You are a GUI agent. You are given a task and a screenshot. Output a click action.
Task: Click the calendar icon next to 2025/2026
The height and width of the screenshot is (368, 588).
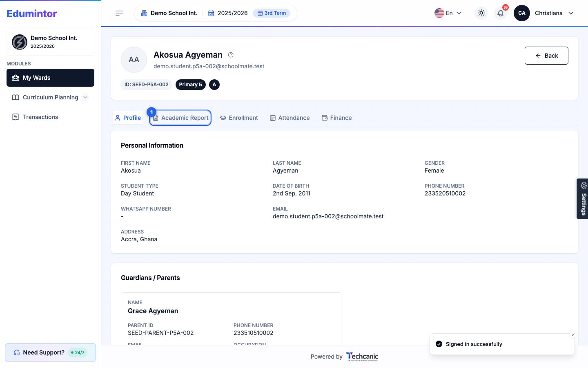tap(211, 13)
